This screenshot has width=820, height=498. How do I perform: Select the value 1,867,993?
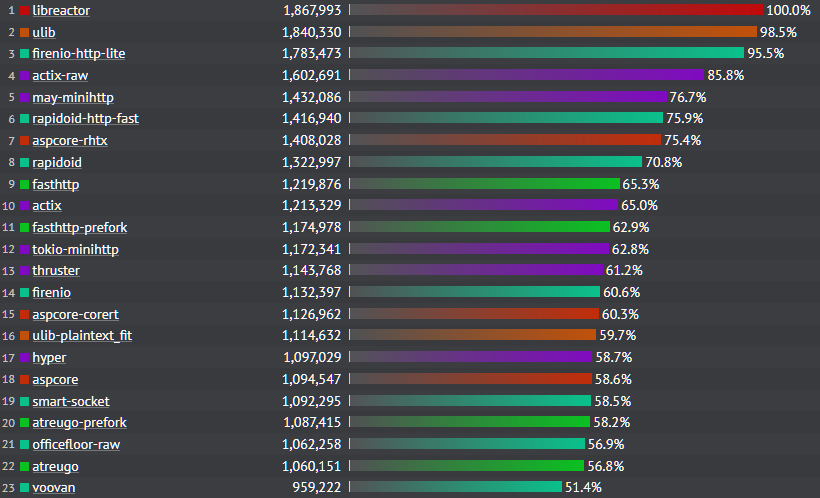pyautogui.click(x=312, y=10)
